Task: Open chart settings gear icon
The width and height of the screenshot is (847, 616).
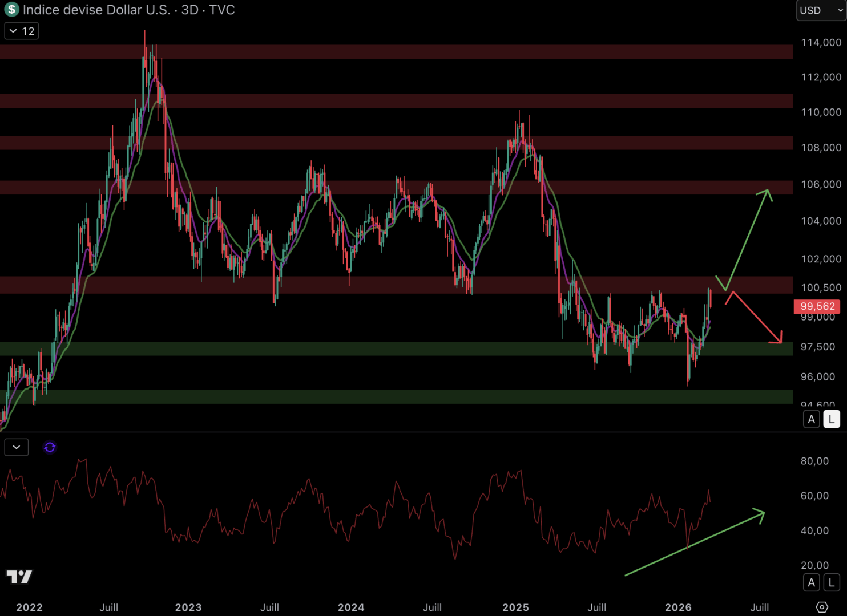Action: pos(822,607)
